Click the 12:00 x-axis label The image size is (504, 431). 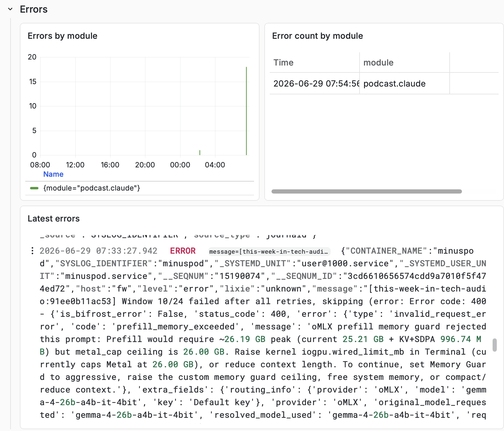pos(75,165)
